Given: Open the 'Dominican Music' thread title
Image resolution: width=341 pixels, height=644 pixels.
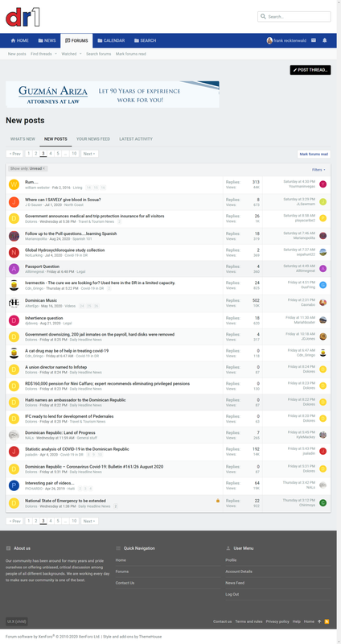Looking at the screenshot, I should coord(41,300).
